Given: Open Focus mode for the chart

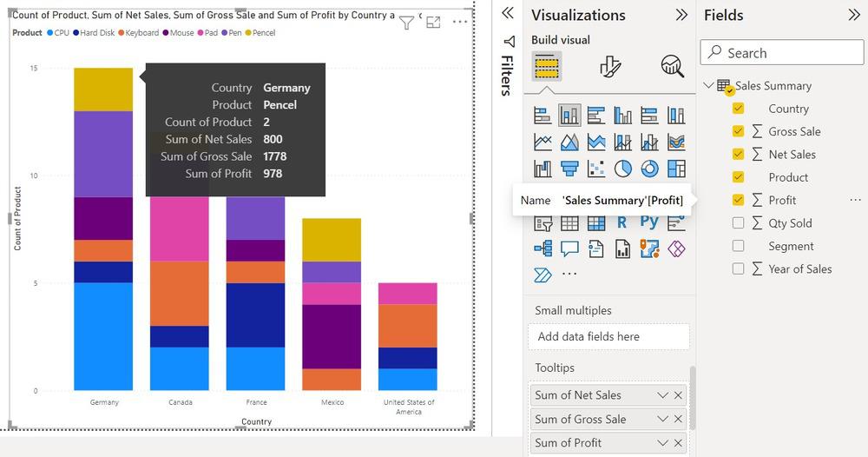Looking at the screenshot, I should click(433, 23).
